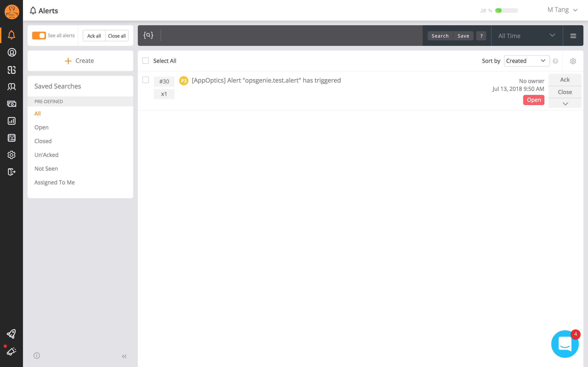Click the Ack all button
The width and height of the screenshot is (588, 367).
94,36
